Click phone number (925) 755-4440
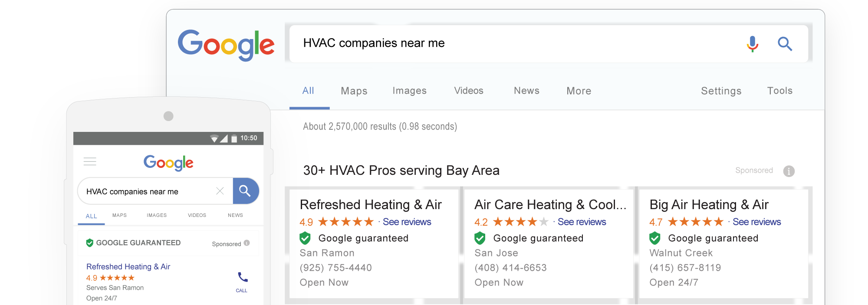The width and height of the screenshot is (868, 305). tap(335, 268)
